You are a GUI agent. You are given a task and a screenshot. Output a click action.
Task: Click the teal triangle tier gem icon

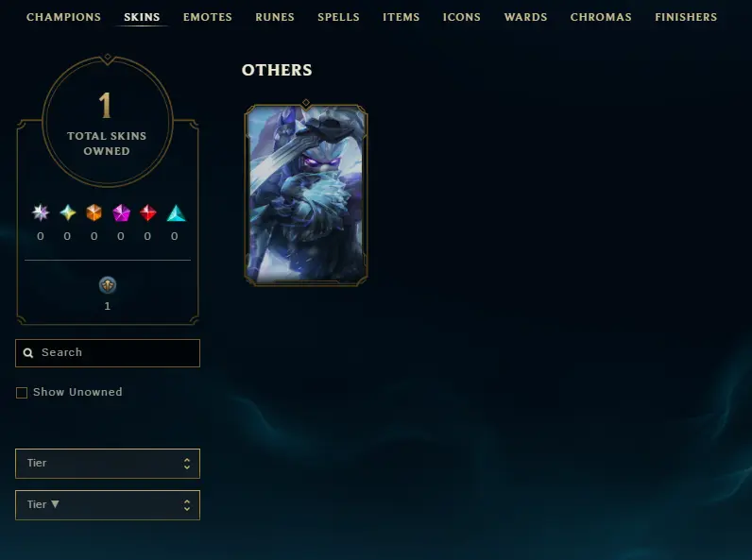click(176, 212)
